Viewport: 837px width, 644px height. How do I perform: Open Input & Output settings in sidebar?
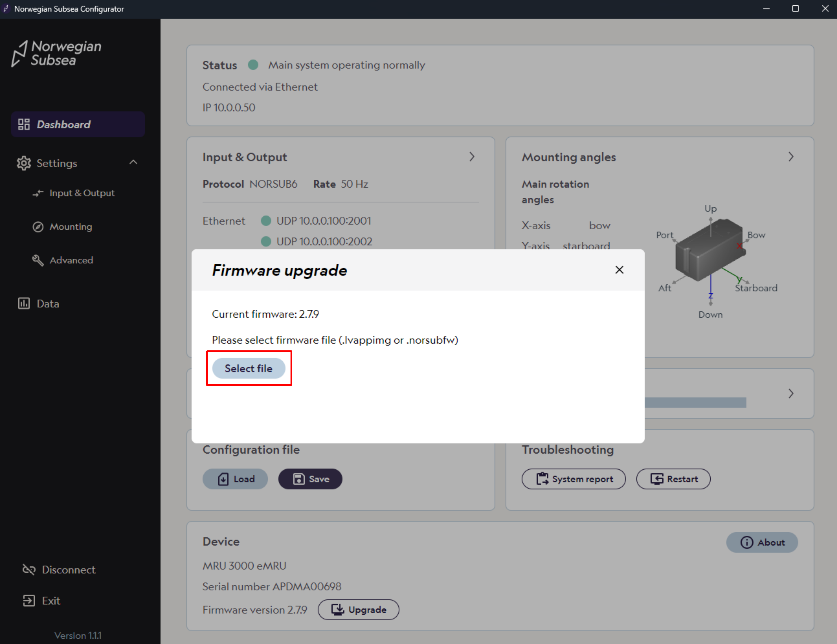(82, 193)
